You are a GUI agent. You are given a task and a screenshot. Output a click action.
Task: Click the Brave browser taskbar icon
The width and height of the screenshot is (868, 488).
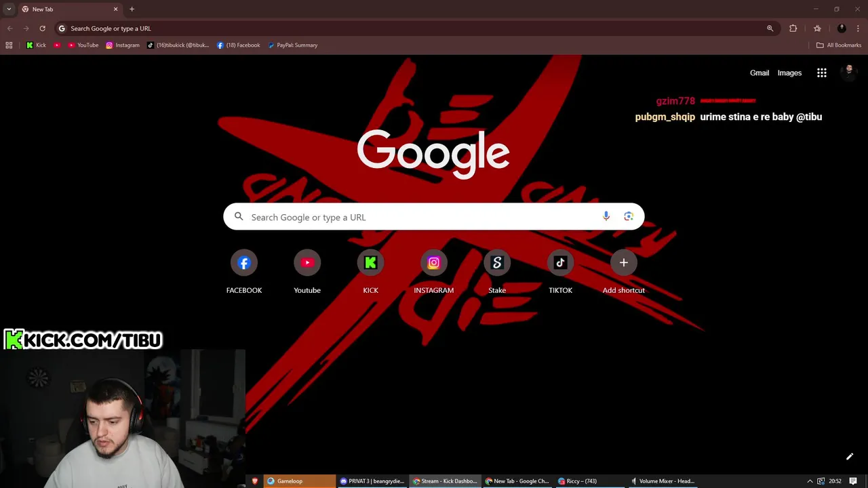[x=255, y=481]
